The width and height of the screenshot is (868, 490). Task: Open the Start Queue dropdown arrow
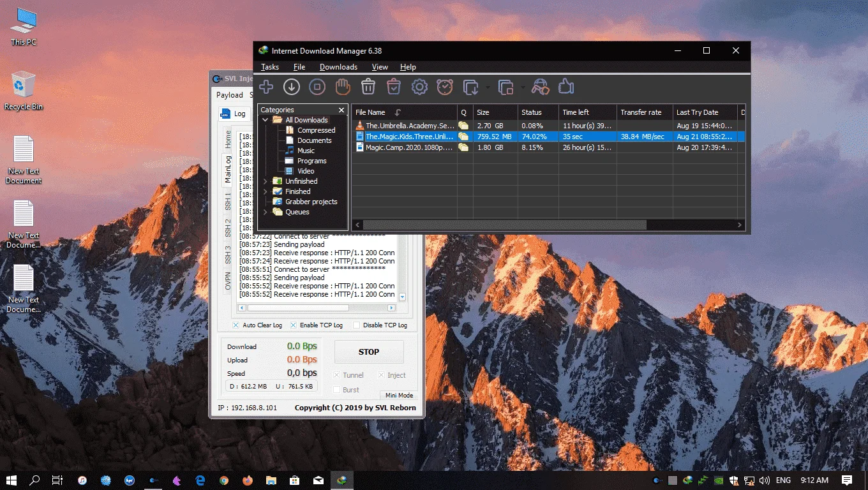point(488,87)
